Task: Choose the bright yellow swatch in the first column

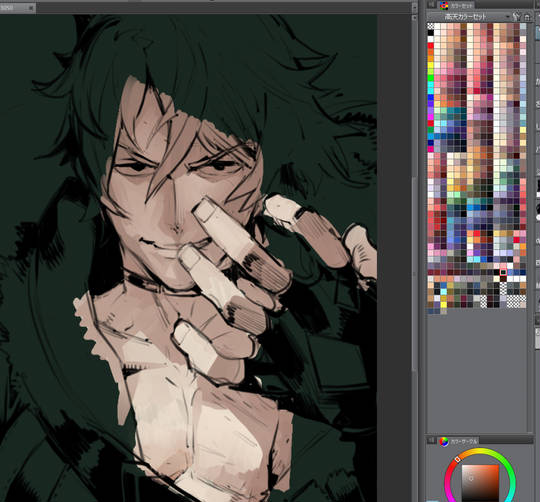Action: tap(430, 64)
